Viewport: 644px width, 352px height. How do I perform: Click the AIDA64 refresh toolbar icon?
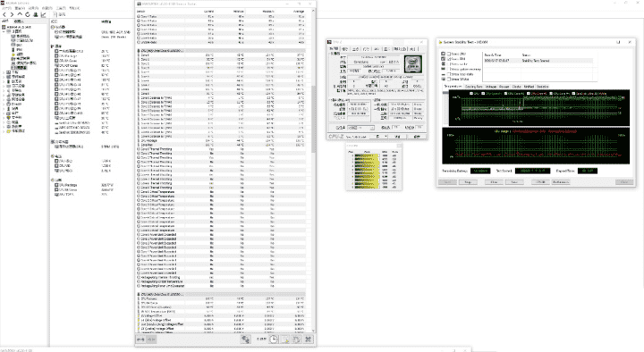tap(28, 14)
